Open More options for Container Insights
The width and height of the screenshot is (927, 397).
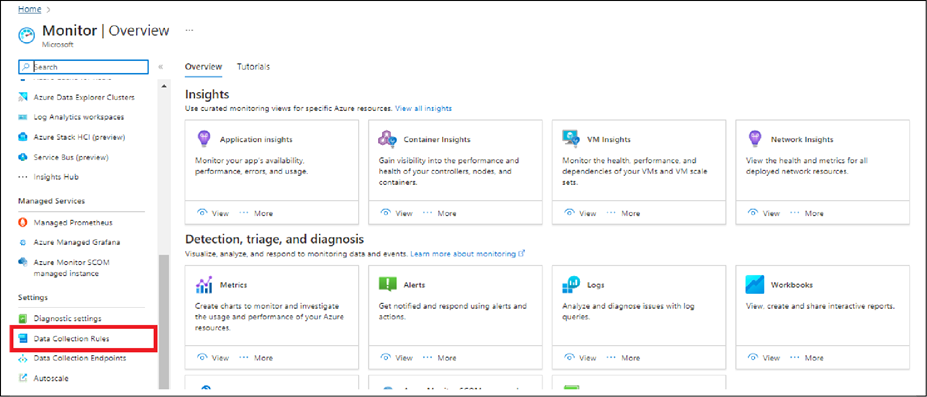click(x=439, y=213)
